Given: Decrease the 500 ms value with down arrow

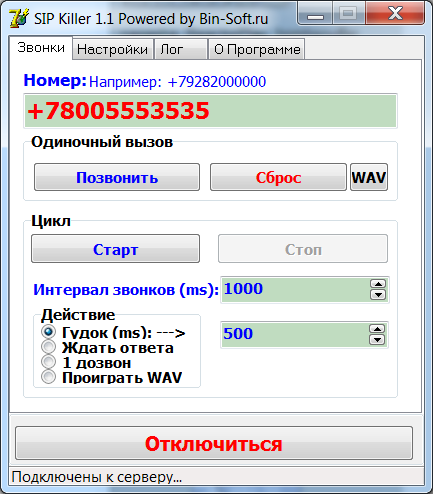Looking at the screenshot, I should pyautogui.click(x=377, y=340).
